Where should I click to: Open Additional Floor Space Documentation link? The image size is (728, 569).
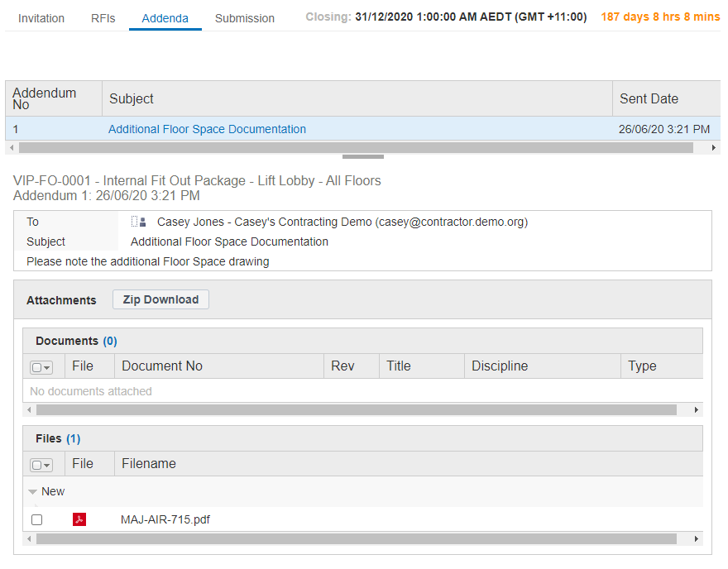(x=207, y=129)
